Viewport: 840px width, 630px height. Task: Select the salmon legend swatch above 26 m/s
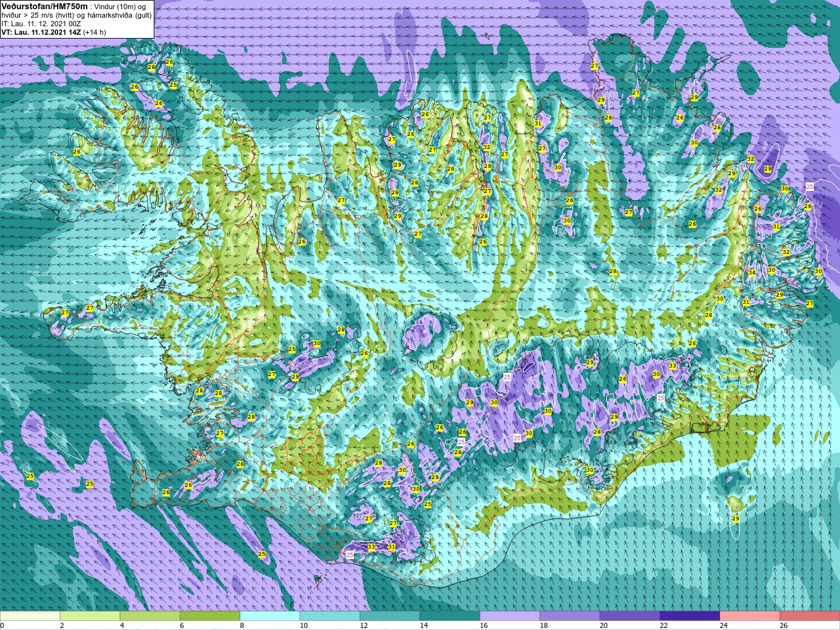(810, 616)
